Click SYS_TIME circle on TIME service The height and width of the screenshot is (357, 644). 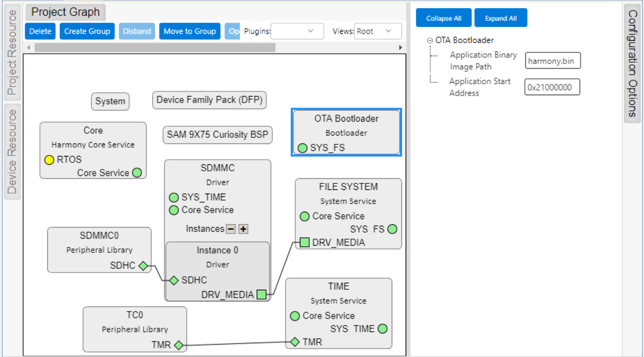[383, 329]
